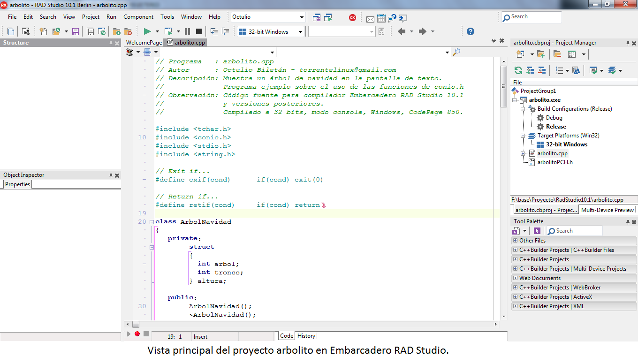Click the pointer arrow icon in Tool Palette
The height and width of the screenshot is (364, 638).
(x=537, y=231)
